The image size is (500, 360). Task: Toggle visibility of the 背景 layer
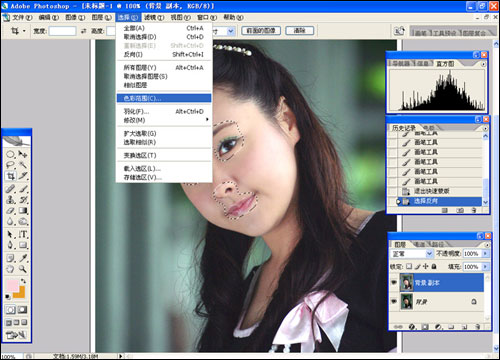pyautogui.click(x=394, y=301)
